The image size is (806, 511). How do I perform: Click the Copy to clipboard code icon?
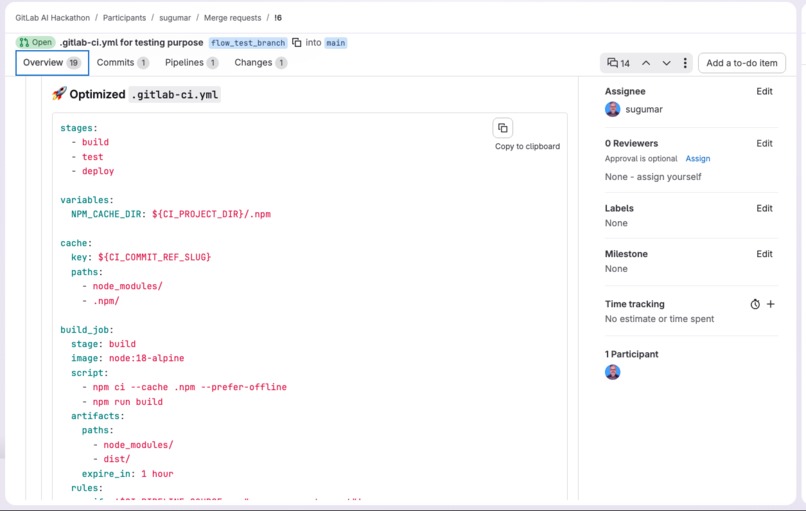[503, 128]
